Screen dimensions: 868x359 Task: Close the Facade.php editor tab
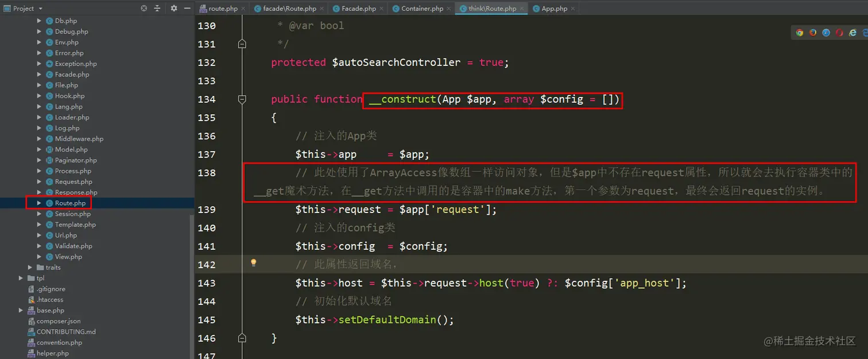click(x=381, y=9)
